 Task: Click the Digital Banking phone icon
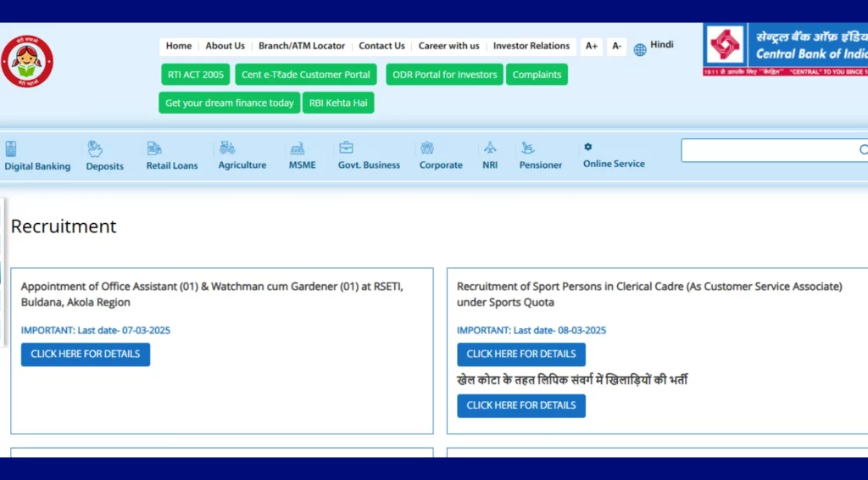[11, 148]
